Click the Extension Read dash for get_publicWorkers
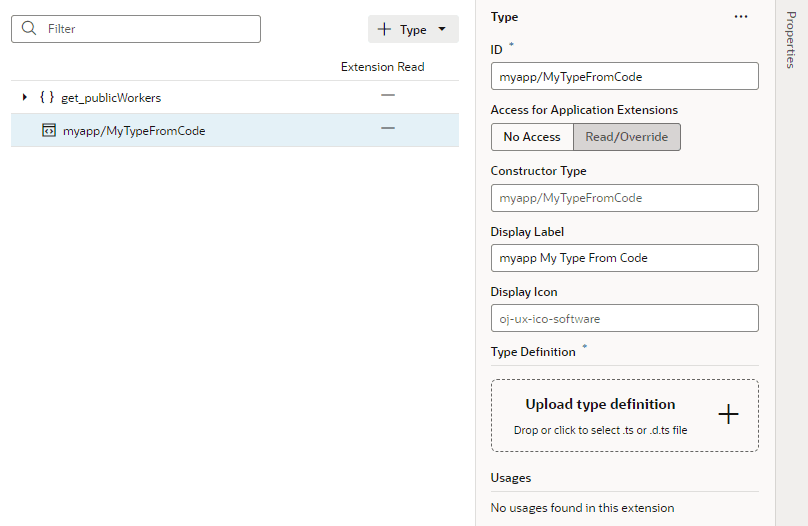Viewport: 808px width, 526px height. coord(388,95)
